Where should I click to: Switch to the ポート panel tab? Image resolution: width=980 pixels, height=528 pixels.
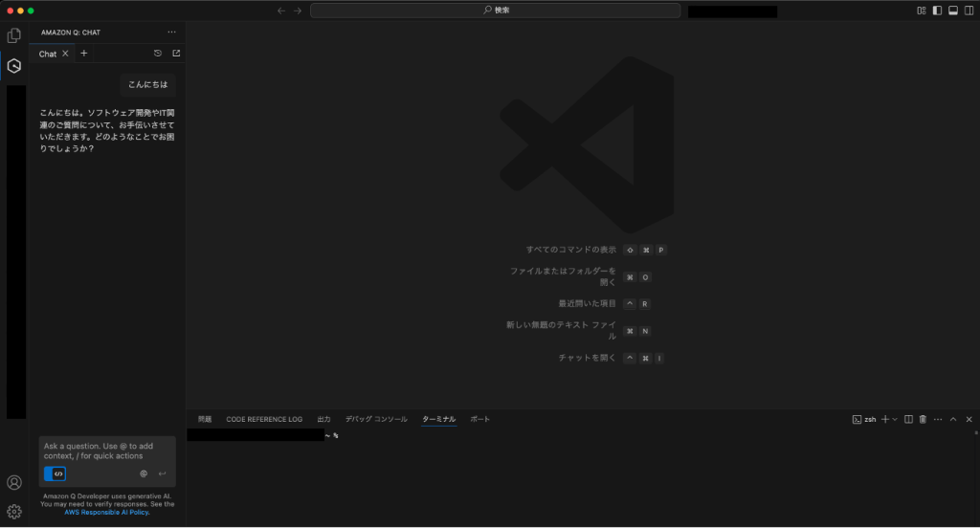pyautogui.click(x=480, y=419)
